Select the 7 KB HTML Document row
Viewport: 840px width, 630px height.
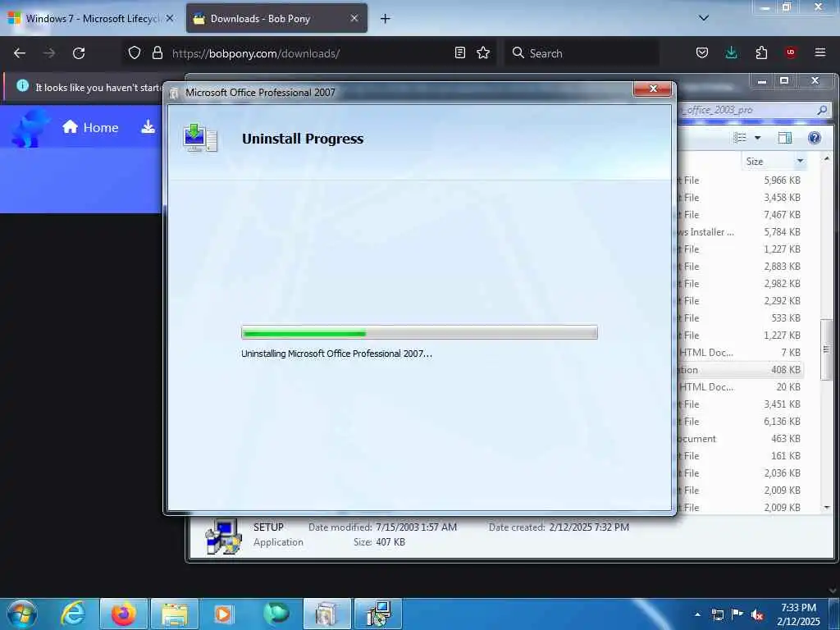click(739, 353)
